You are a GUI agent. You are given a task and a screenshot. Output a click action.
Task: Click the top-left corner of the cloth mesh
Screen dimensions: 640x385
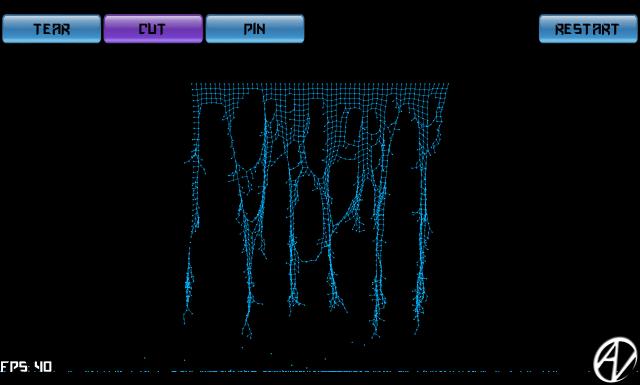click(192, 85)
